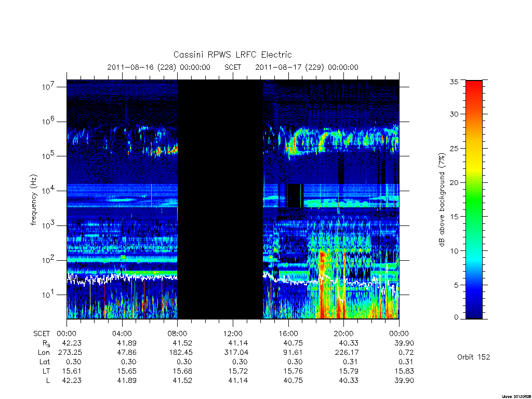
Task: Select the Lon value "273.25"
Action: point(70,353)
